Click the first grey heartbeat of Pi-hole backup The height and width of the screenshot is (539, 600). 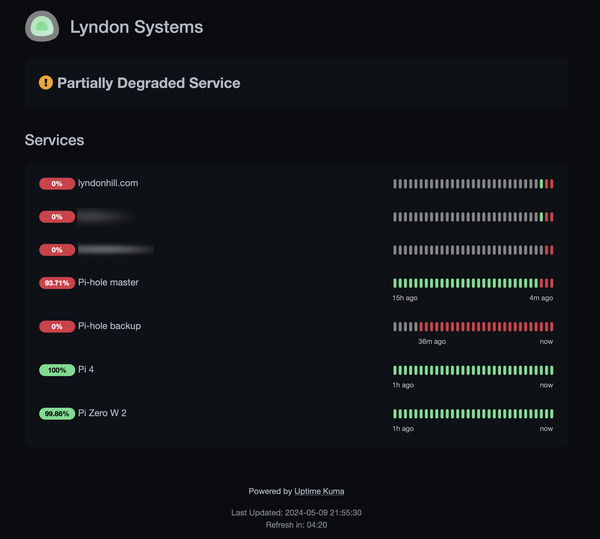(395, 327)
